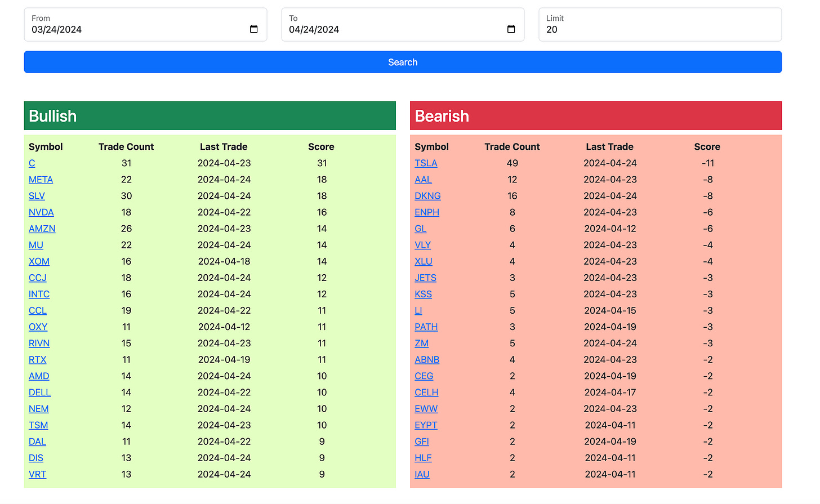Open the CCL symbol link
This screenshot has width=820, height=504.
38,310
